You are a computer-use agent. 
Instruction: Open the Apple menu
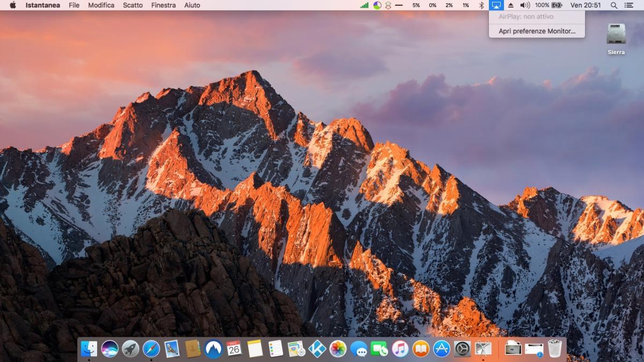pyautogui.click(x=13, y=5)
